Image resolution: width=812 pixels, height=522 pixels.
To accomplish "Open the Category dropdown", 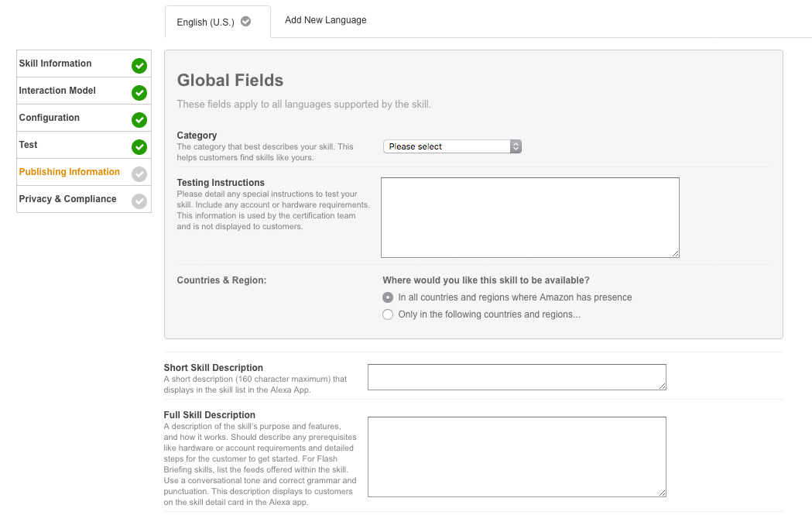I will click(452, 146).
